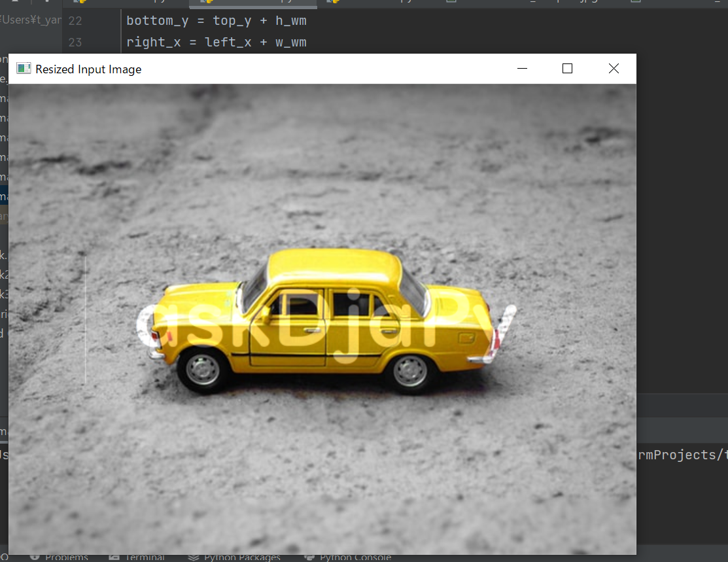
Task: Select the blue highlighted item in project tree
Action: pyautogui.click(x=3, y=195)
